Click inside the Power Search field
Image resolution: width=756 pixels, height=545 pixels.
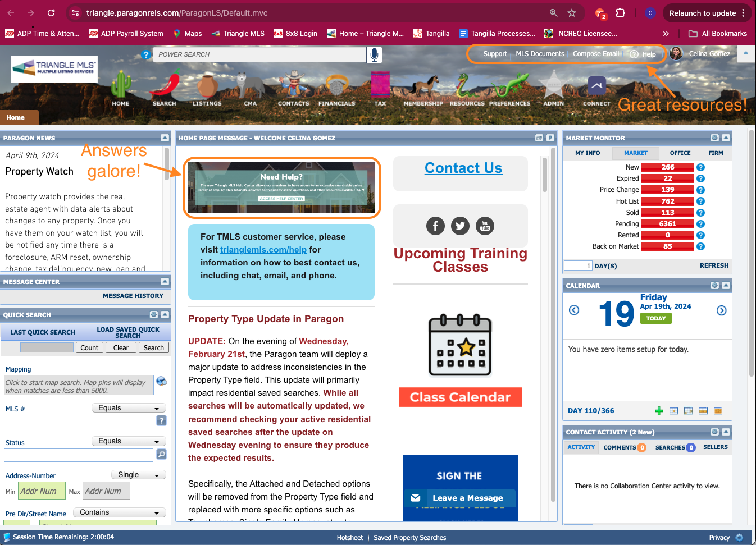(x=259, y=54)
